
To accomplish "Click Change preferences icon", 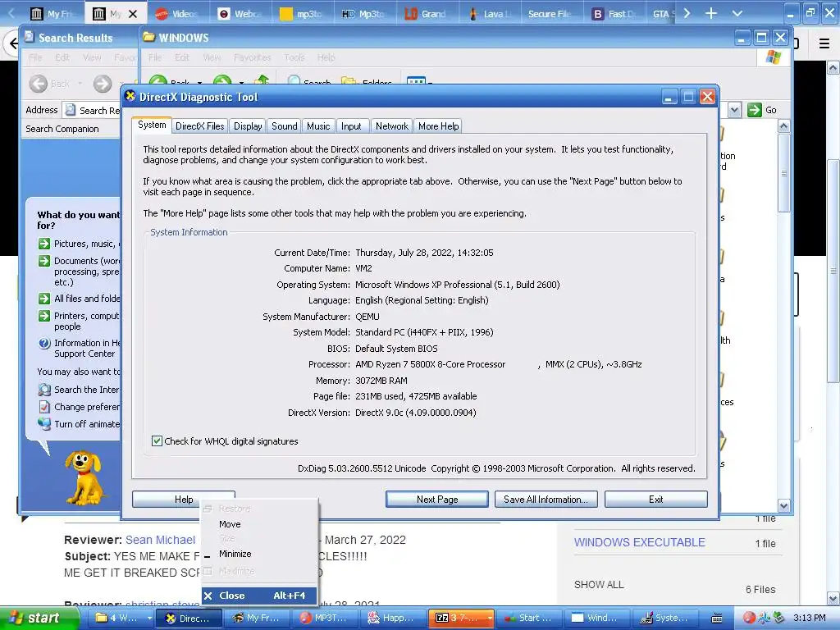I will (44, 407).
